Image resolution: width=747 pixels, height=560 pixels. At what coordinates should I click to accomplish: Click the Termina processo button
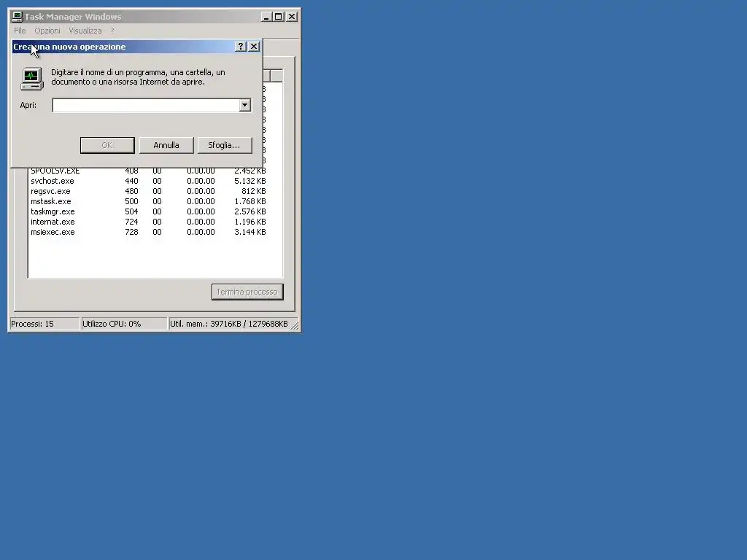point(247,292)
